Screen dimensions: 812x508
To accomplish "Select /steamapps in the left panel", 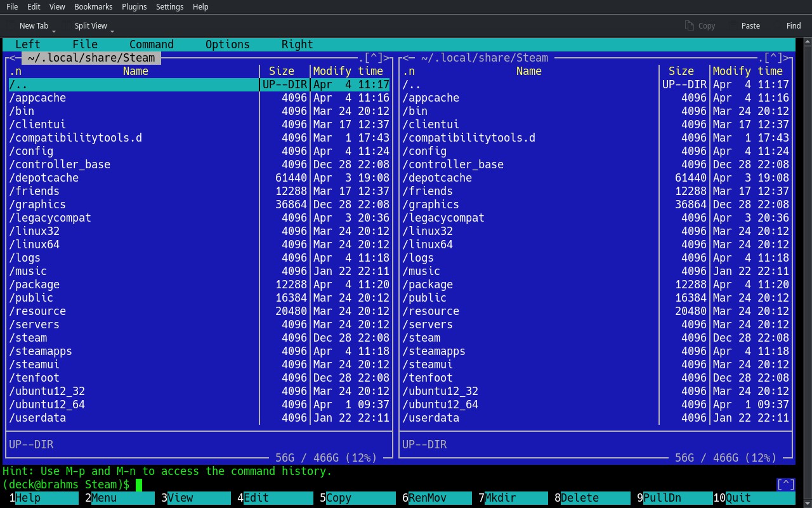I will (199, 351).
